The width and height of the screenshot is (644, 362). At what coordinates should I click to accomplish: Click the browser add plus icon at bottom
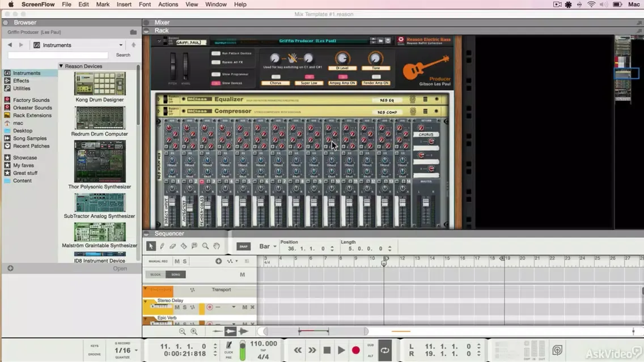[x=10, y=269]
